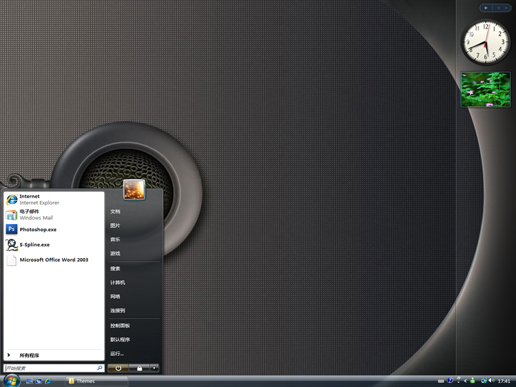Start Photoshop.exe from the Start menu
516x387 pixels.
(54, 229)
